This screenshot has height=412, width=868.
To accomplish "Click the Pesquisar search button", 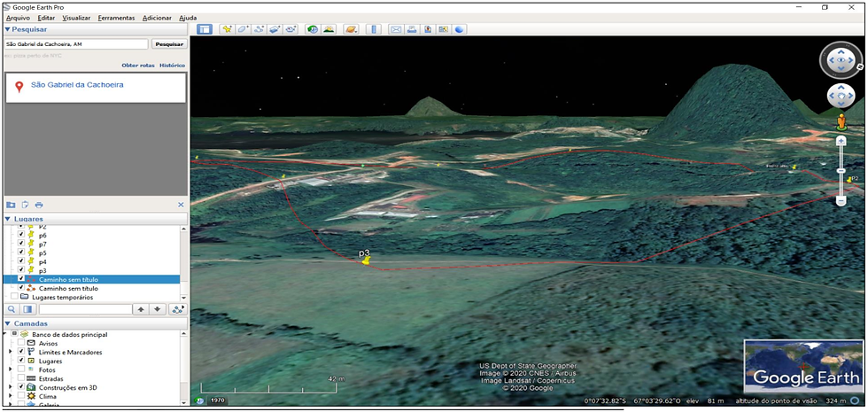I will [168, 43].
